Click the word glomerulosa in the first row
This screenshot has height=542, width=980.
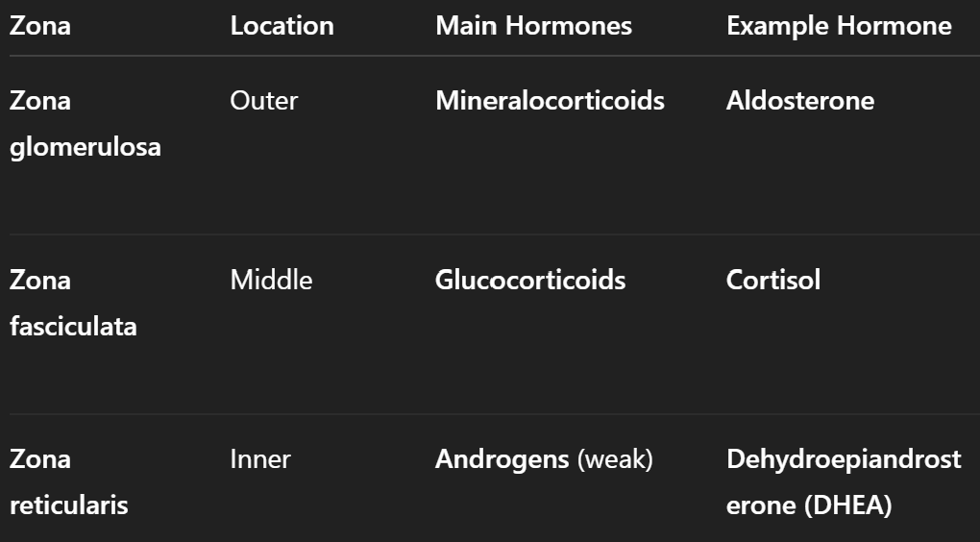(x=86, y=147)
